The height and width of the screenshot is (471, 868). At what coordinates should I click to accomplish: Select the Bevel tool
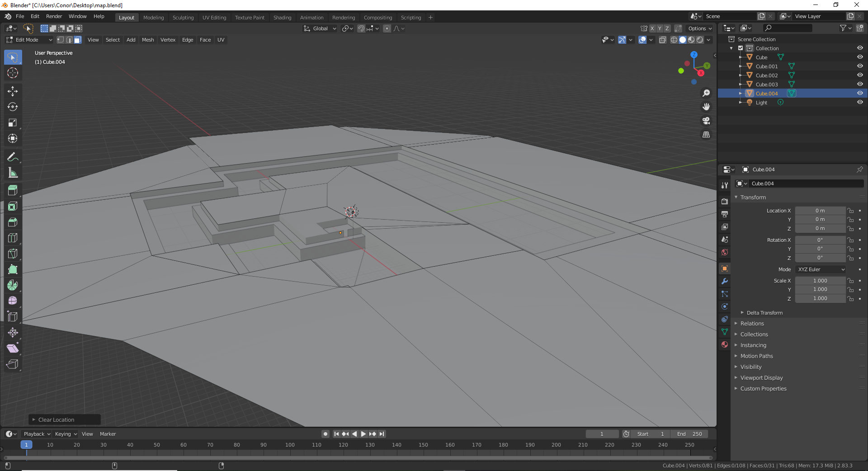[13, 222]
